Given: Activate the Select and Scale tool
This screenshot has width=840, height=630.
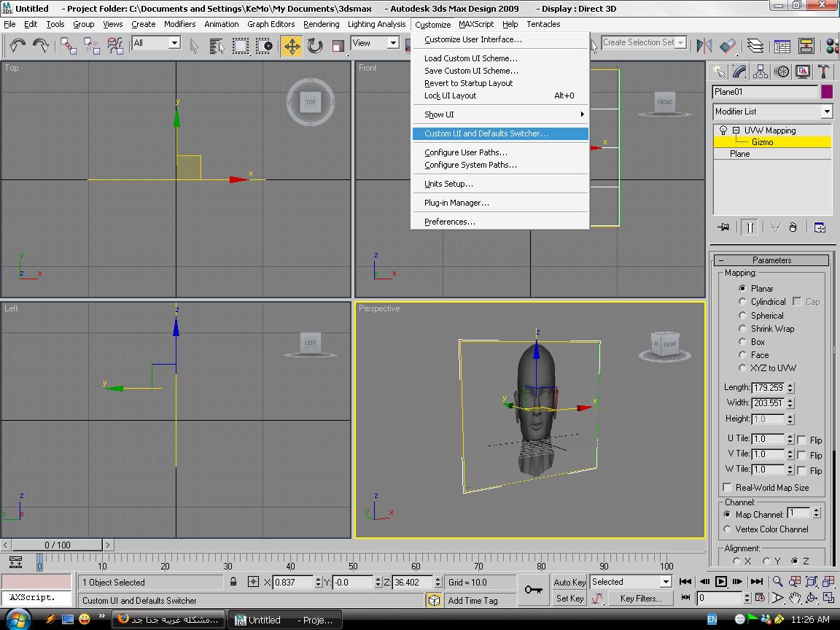Looking at the screenshot, I should tap(338, 45).
